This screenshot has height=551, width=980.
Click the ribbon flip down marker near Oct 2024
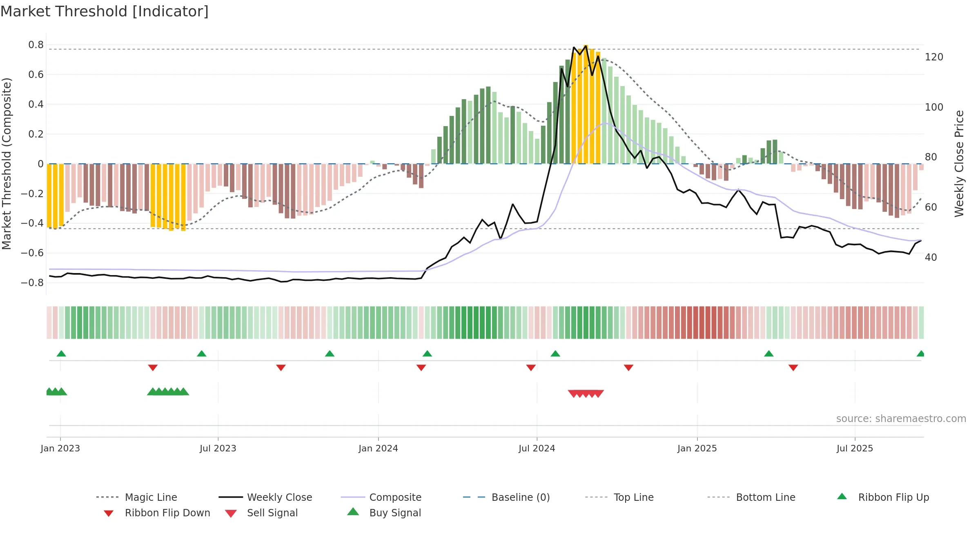pos(628,368)
